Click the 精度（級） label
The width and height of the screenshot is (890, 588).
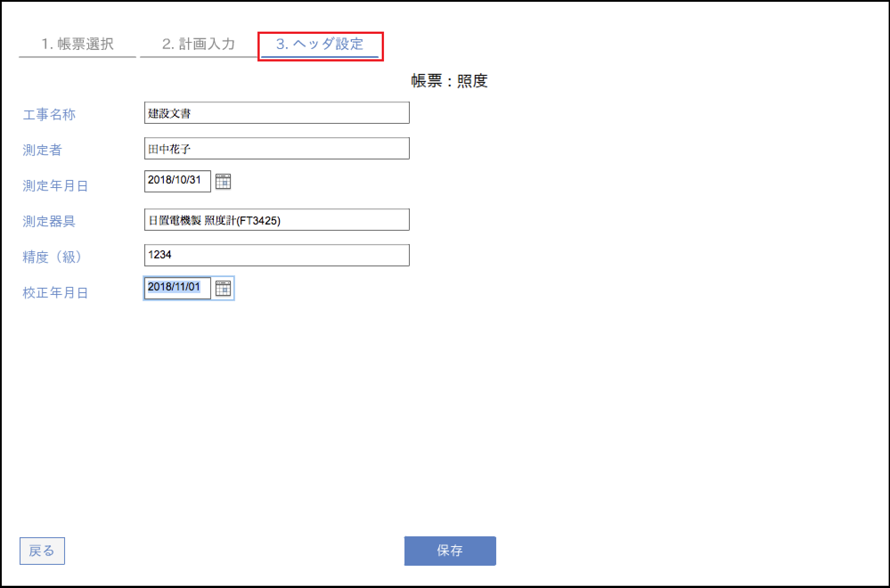tap(52, 257)
